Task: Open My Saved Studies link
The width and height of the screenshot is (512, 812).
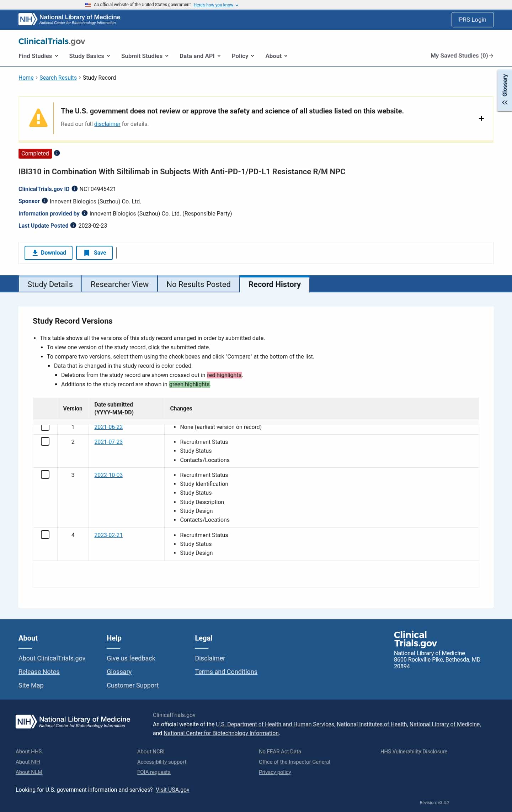Action: click(x=462, y=55)
